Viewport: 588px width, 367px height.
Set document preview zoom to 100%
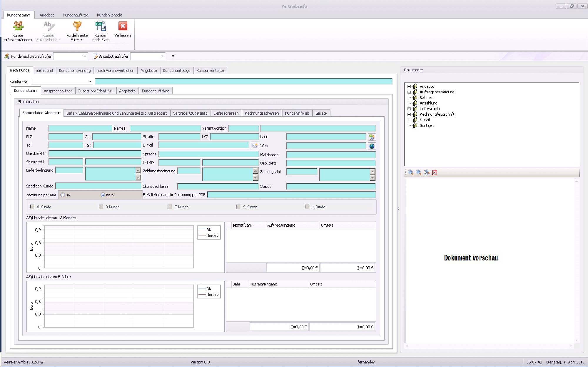(x=427, y=172)
